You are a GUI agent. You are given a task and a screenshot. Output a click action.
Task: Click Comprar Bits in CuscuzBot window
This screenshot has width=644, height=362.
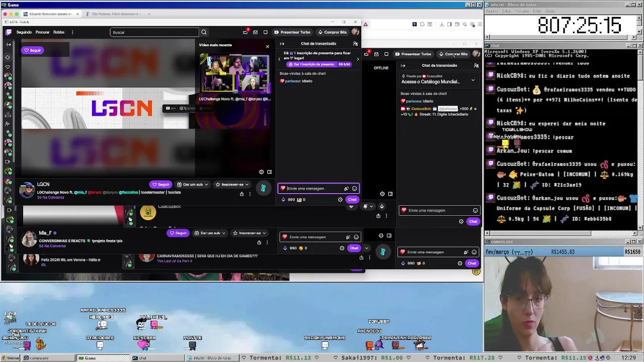click(x=453, y=54)
